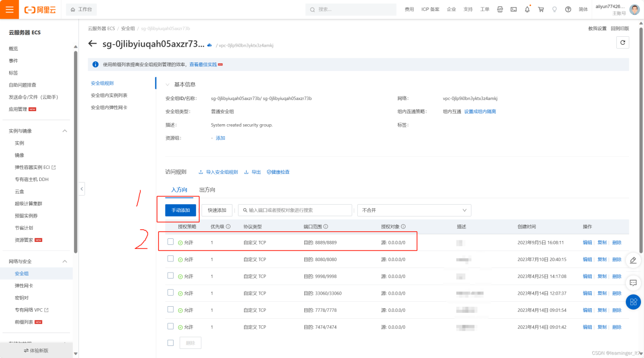Click the 手动添加 button
The image size is (644, 358).
point(181,210)
